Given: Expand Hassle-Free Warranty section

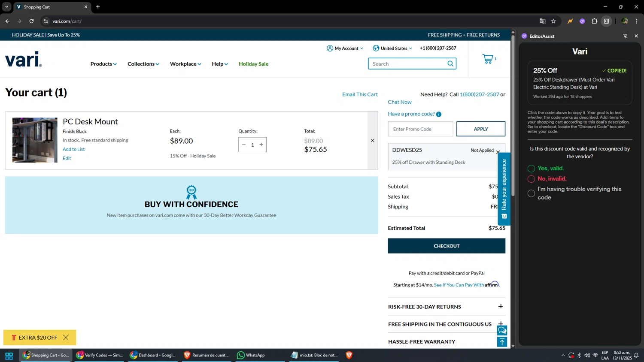Looking at the screenshot, I should tap(447, 341).
